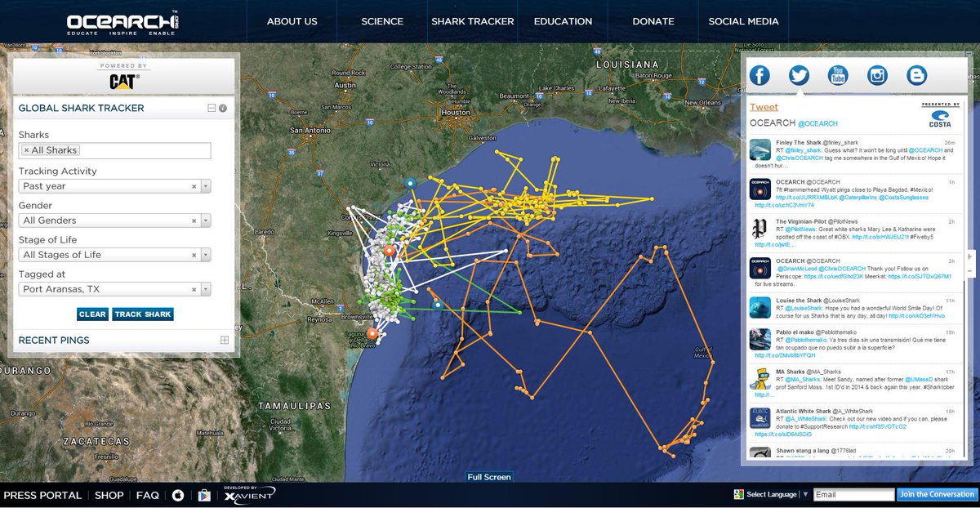The image size is (980, 508).
Task: Open the Social Media menu
Action: (744, 21)
